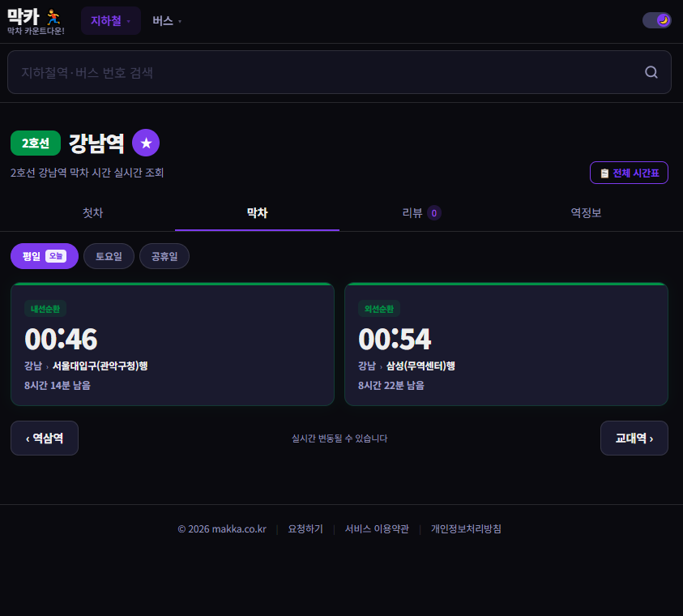This screenshot has width=683, height=616.
Task: Open the 버스 dropdown menu
Action: 167,21
